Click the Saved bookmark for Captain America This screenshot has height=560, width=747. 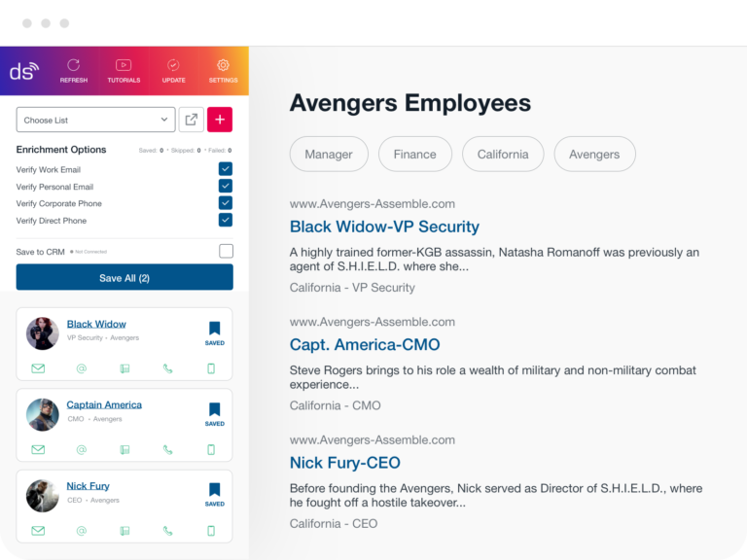[214, 414]
